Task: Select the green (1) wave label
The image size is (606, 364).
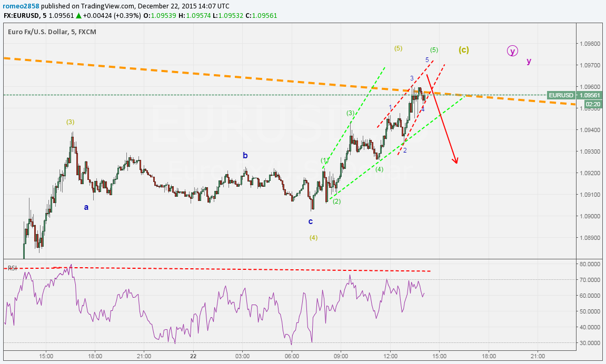Action: tap(324, 160)
